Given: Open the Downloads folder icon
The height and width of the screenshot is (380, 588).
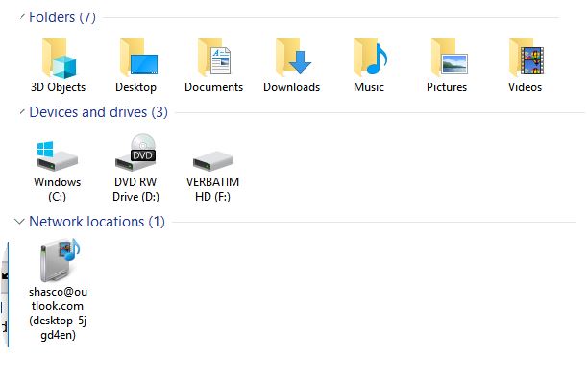Looking at the screenshot, I should [x=293, y=58].
